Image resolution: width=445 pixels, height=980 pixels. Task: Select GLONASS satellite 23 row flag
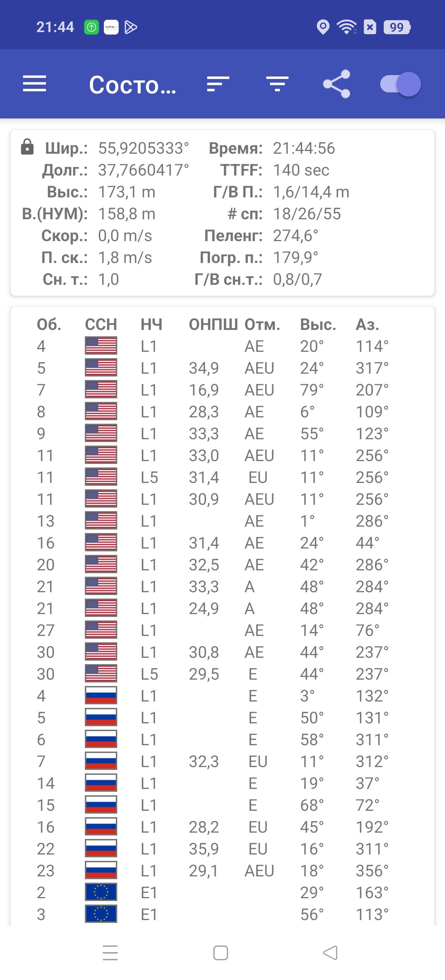pyautogui.click(x=101, y=870)
